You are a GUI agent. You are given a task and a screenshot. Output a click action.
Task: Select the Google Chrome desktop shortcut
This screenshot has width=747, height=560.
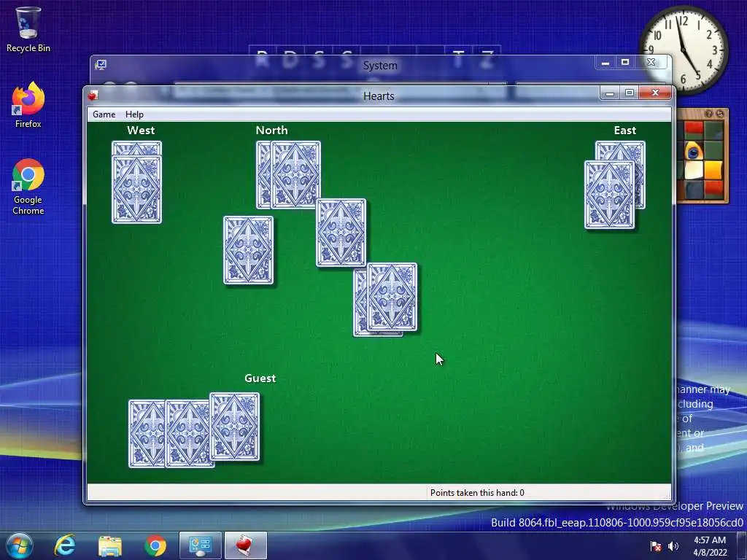tap(28, 187)
